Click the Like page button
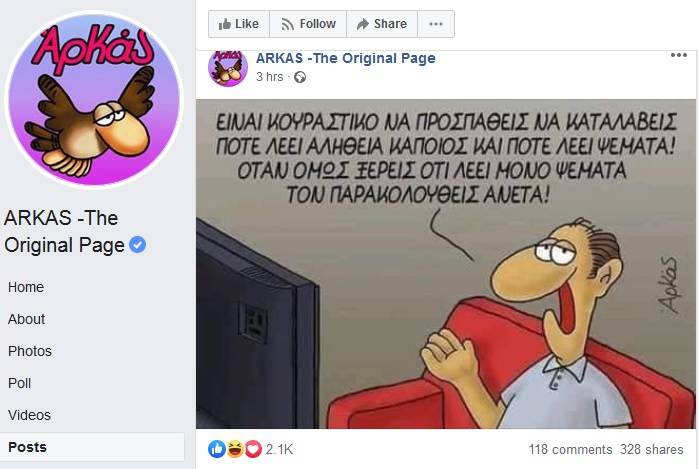This screenshot has height=469, width=698. coord(239,24)
